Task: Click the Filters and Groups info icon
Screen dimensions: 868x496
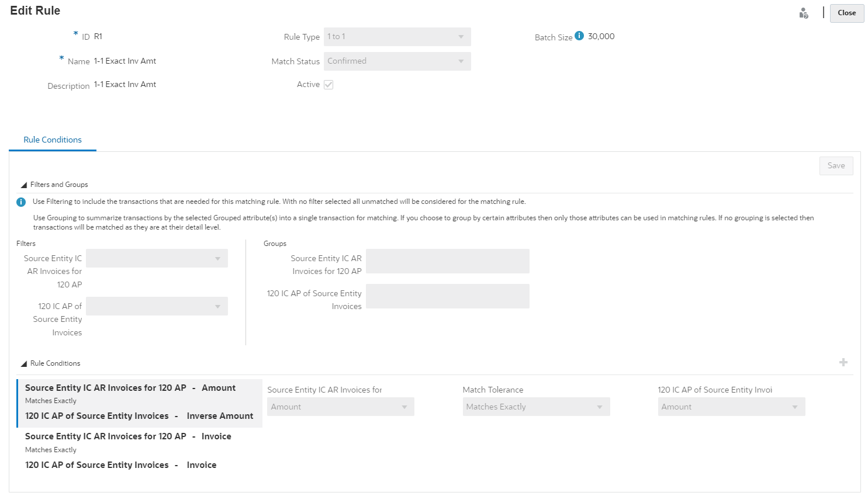Action: (21, 202)
